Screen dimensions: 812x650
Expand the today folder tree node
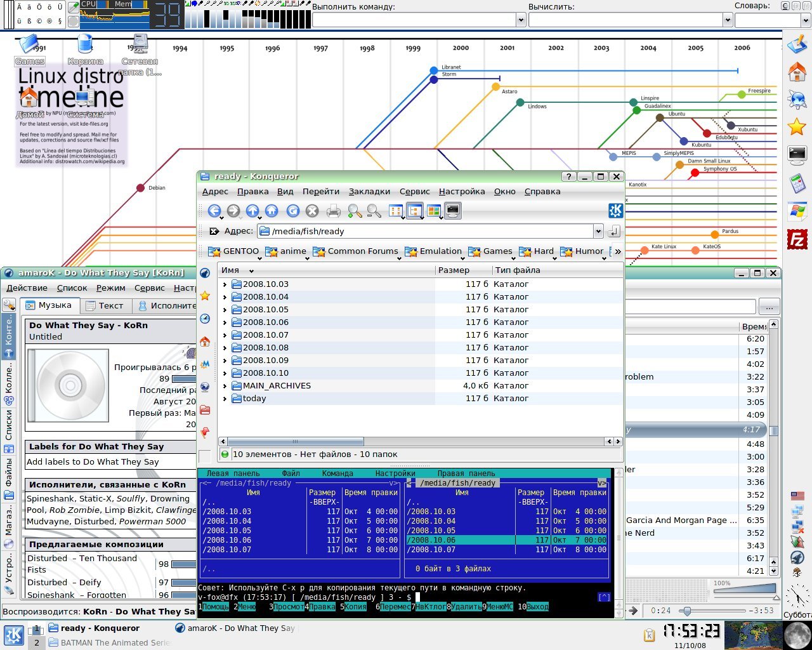(225, 399)
